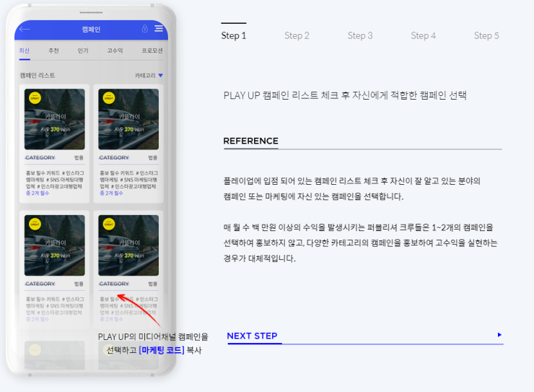Click CATEGORY label on the top-right card
This screenshot has height=392, width=534.
pyautogui.click(x=114, y=157)
